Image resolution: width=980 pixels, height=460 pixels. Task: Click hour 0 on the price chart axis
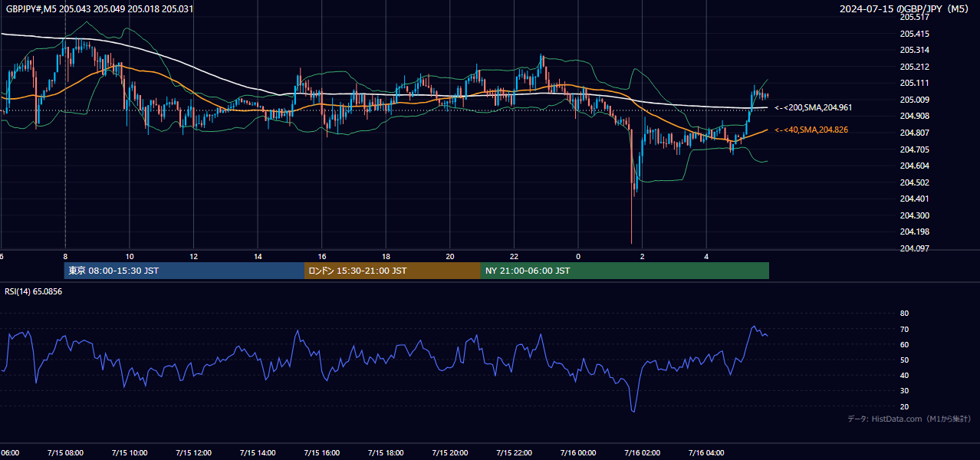(x=578, y=257)
